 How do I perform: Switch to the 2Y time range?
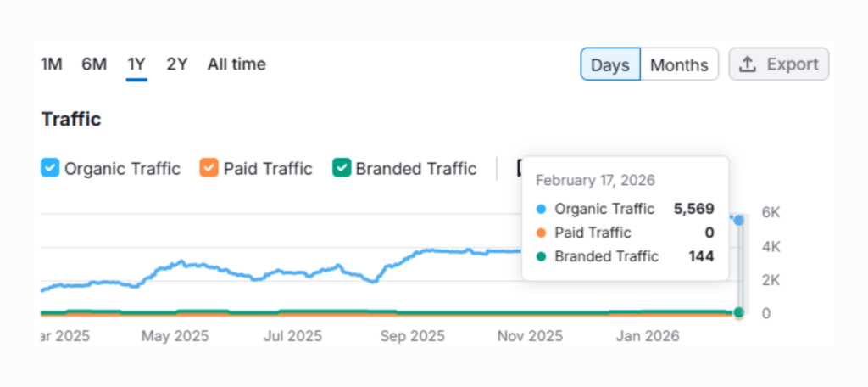tap(177, 64)
